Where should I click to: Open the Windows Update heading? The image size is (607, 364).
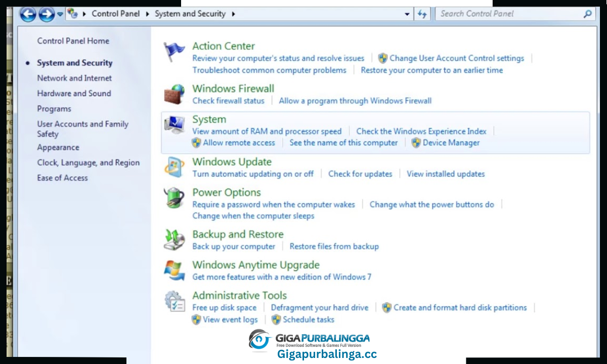coord(232,162)
